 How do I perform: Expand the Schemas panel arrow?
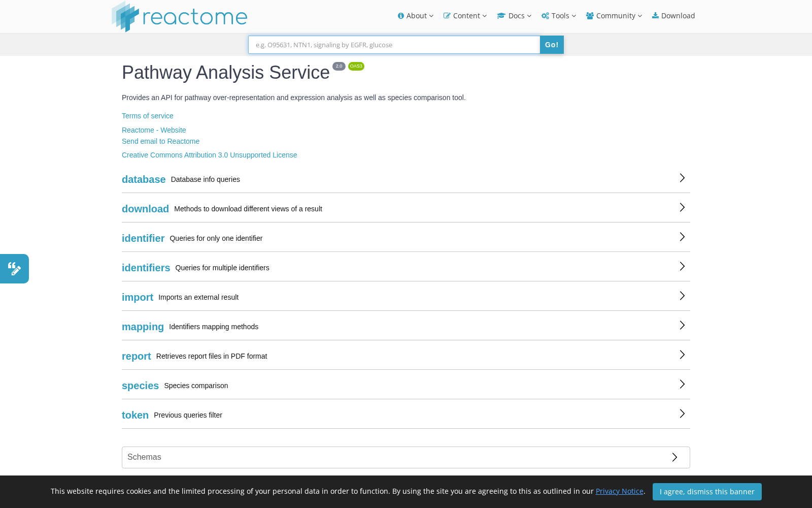click(674, 457)
